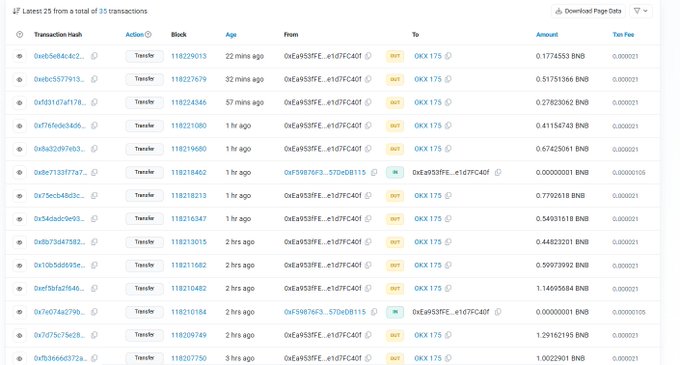This screenshot has height=365, width=680.
Task: Open OKX 175 in block 118218213 row
Action: 428,196
